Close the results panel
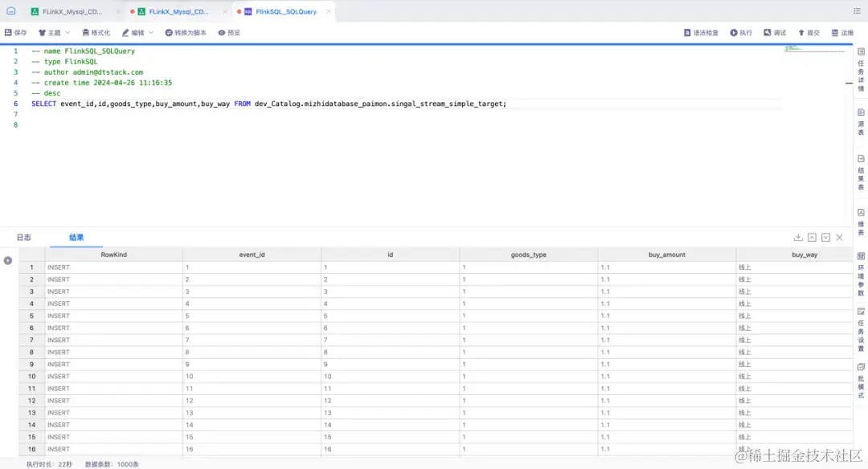 839,237
